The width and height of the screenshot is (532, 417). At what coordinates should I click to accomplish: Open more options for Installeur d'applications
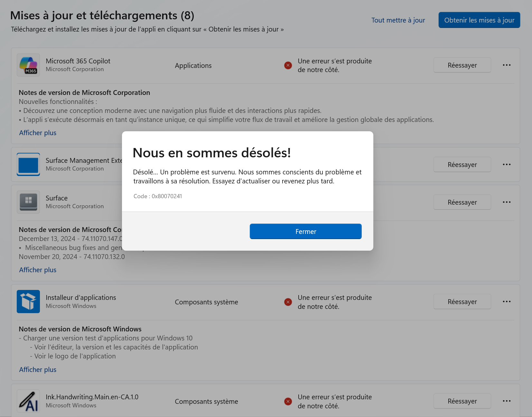click(x=507, y=301)
